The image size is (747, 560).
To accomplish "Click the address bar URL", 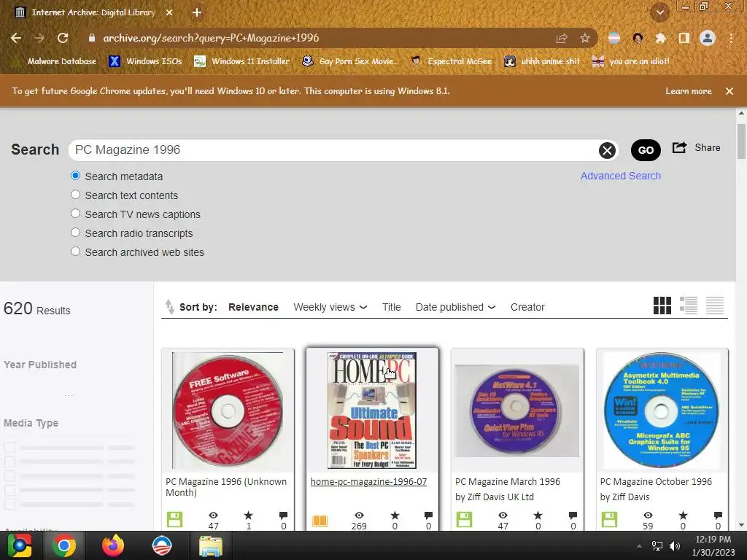I will 211,38.
